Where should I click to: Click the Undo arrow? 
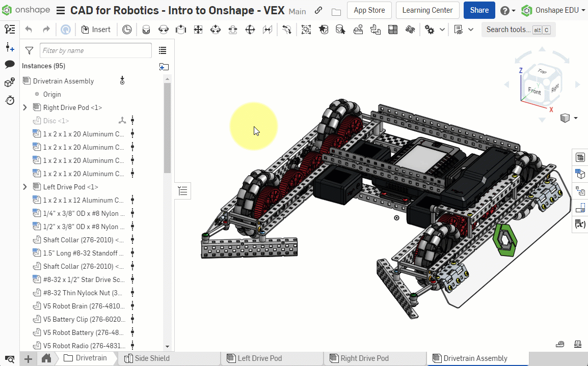(29, 30)
